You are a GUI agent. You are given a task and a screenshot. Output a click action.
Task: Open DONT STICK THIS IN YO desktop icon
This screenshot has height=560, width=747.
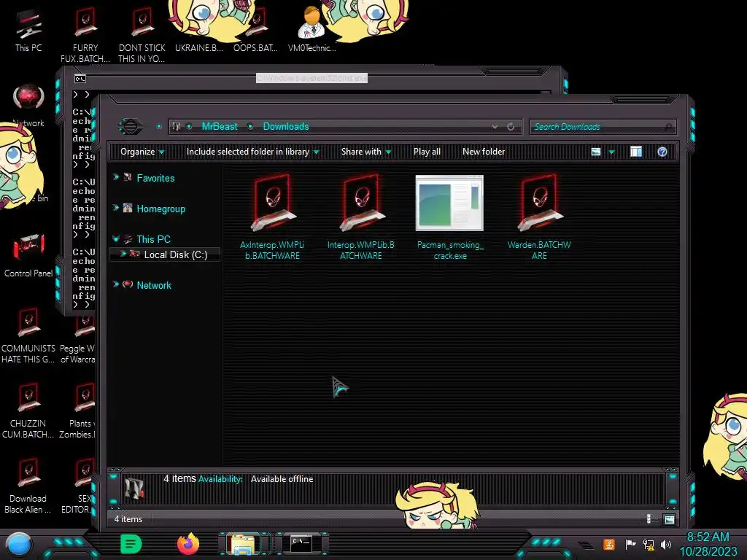142,35
